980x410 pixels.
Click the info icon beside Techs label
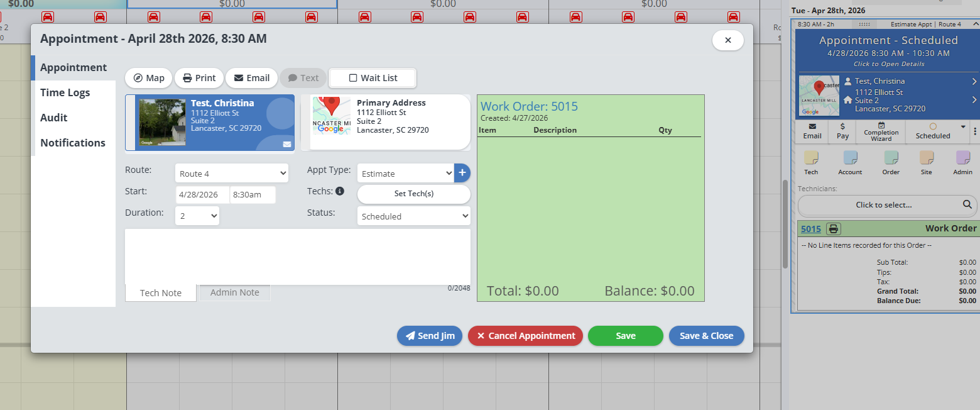point(340,191)
